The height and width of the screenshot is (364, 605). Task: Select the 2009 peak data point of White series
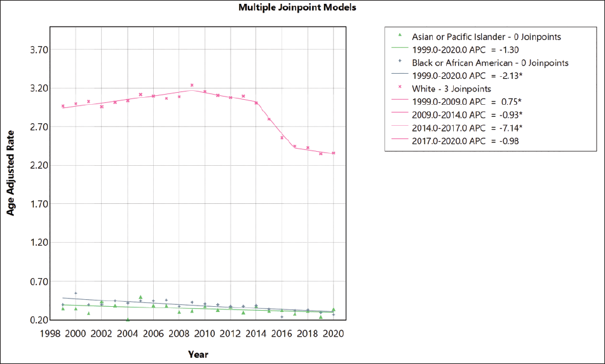(192, 85)
